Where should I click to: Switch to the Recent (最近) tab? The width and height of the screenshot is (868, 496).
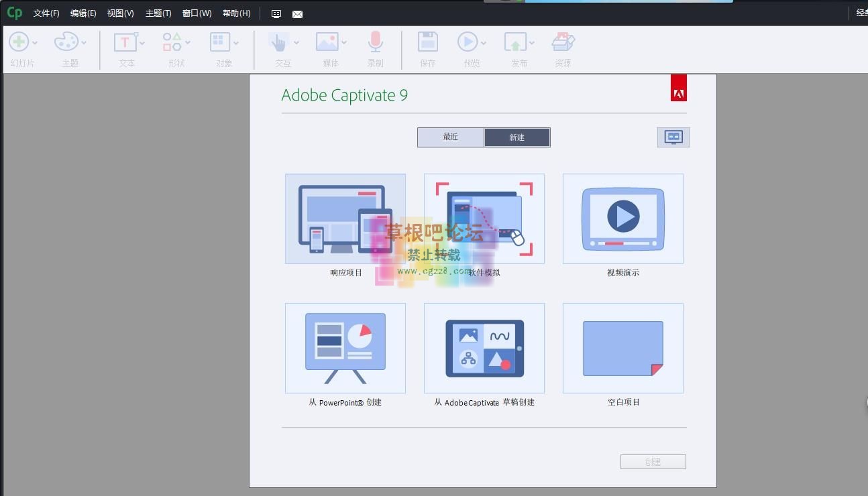[x=450, y=137]
